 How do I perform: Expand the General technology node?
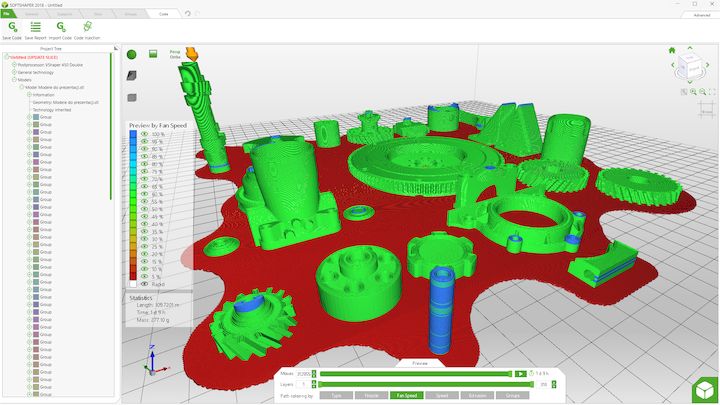coord(15,72)
